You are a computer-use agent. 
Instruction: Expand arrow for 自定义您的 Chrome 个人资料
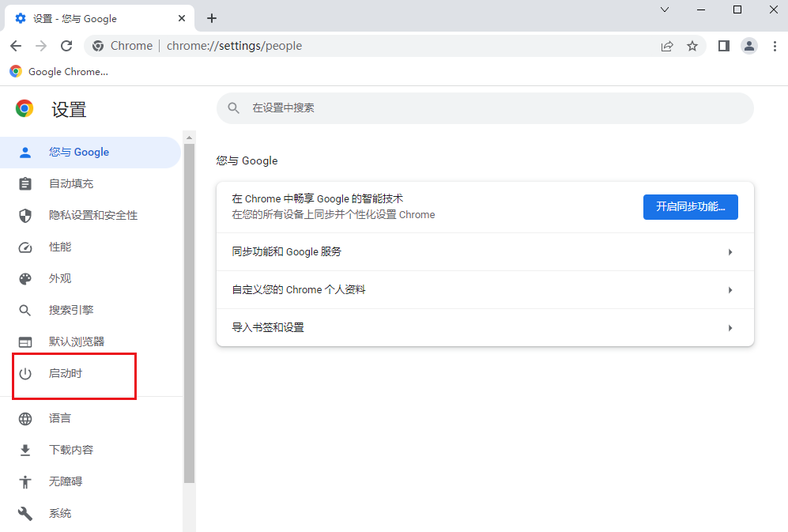pos(730,290)
